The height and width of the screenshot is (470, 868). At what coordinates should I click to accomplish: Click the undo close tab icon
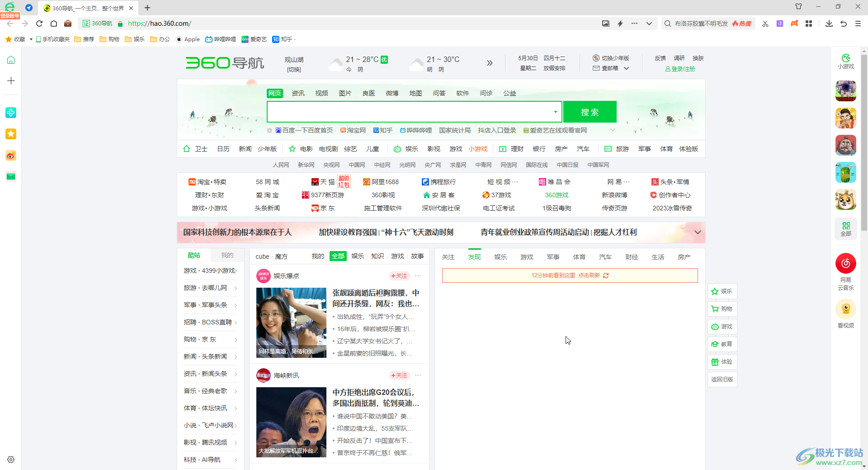click(x=844, y=24)
